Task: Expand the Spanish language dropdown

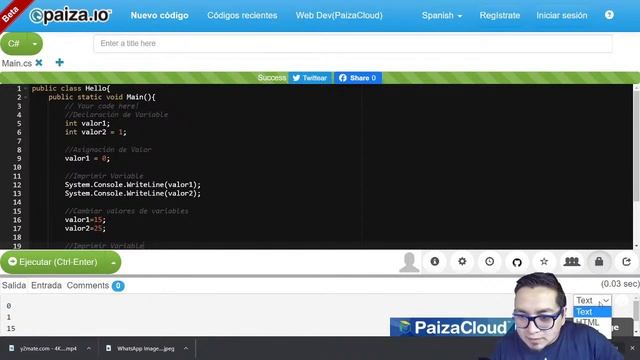Action: pyautogui.click(x=442, y=16)
